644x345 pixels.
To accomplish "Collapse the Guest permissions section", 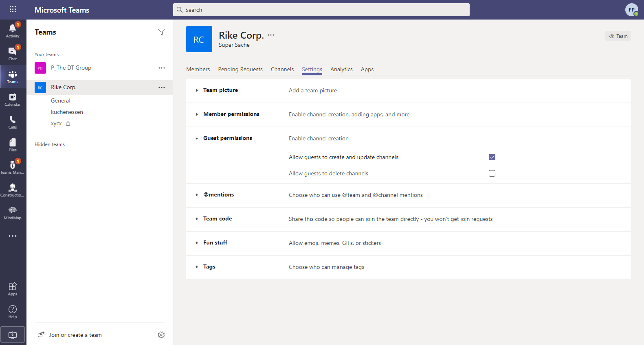I will [x=197, y=138].
